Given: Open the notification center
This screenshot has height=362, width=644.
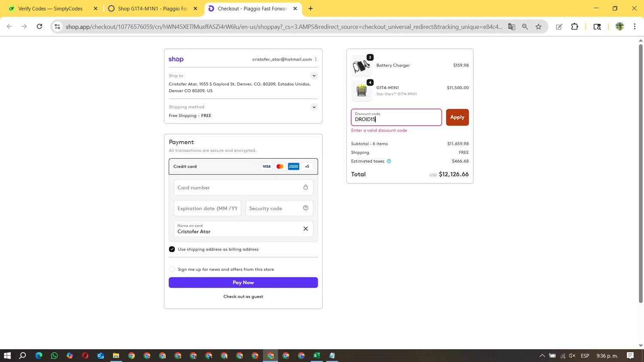Looking at the screenshot, I should pos(630,356).
